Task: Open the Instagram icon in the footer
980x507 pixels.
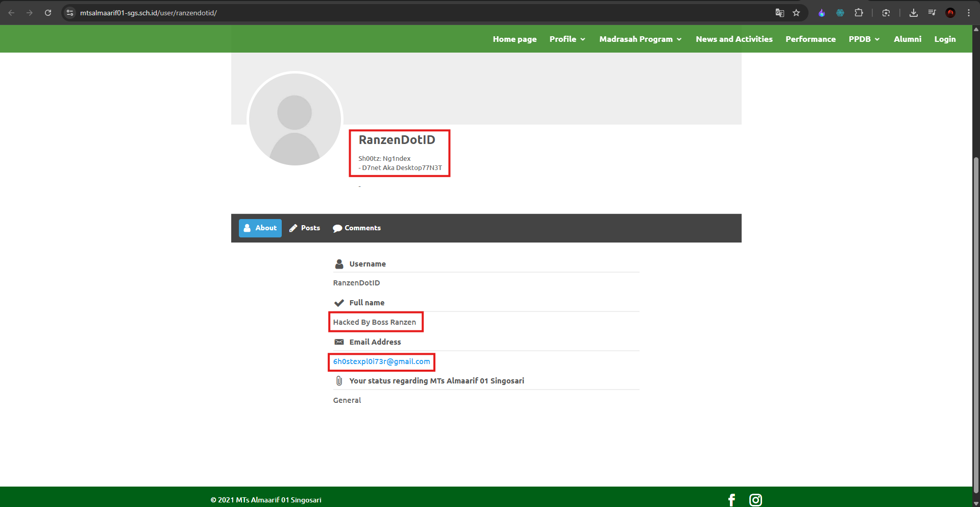Action: click(755, 500)
